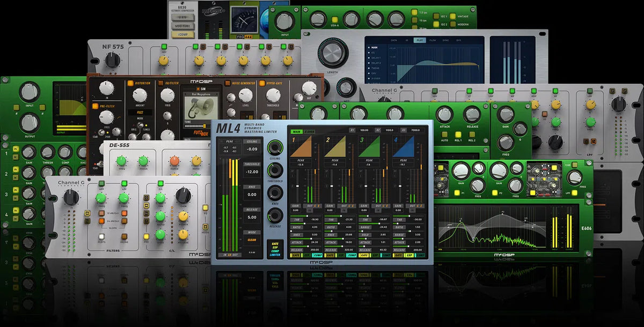
Task: Click the 12 dB/OCT button on Channel G filters
Action: tap(101, 213)
